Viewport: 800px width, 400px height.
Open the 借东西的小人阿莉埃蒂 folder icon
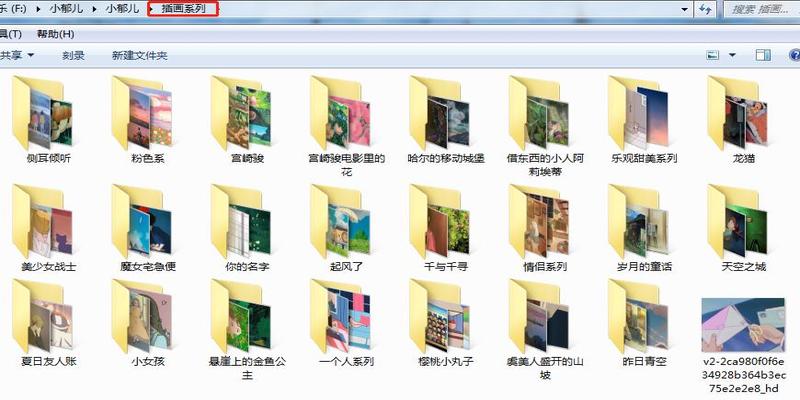[x=539, y=113]
